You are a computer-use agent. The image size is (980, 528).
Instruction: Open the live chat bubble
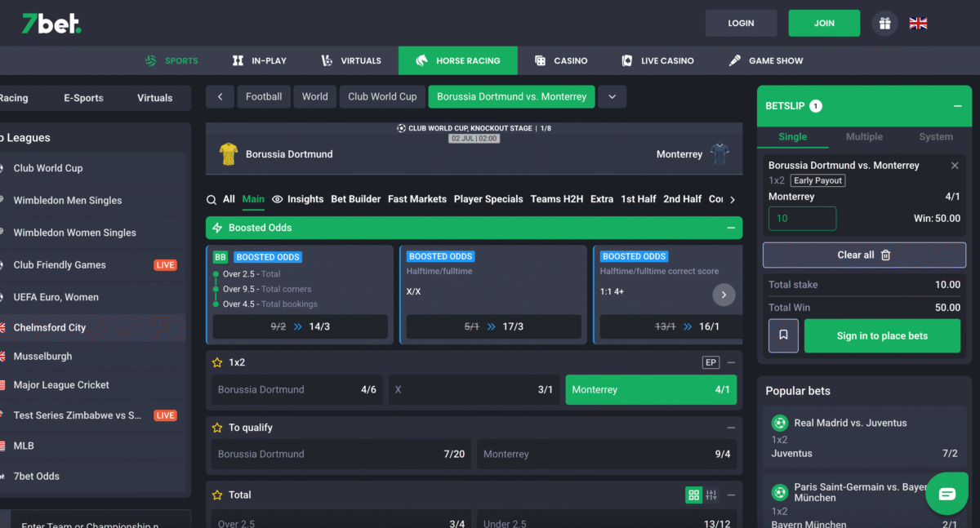point(947,494)
